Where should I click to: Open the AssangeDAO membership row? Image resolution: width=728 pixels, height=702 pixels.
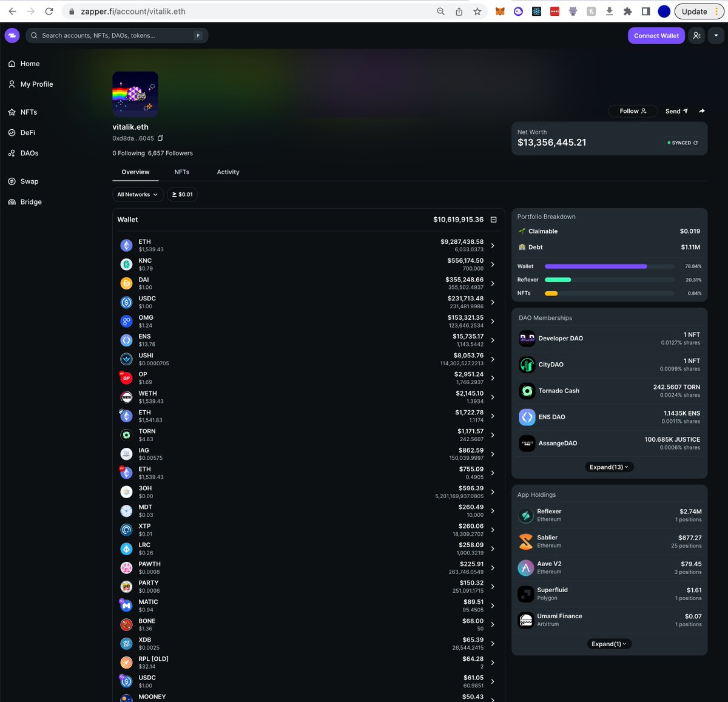pyautogui.click(x=609, y=444)
